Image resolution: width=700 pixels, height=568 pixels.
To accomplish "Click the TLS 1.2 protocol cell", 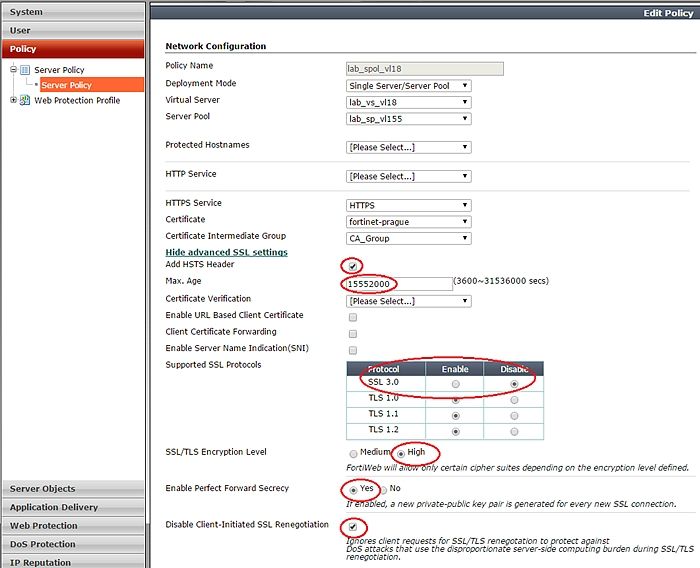I will pyautogui.click(x=386, y=431).
